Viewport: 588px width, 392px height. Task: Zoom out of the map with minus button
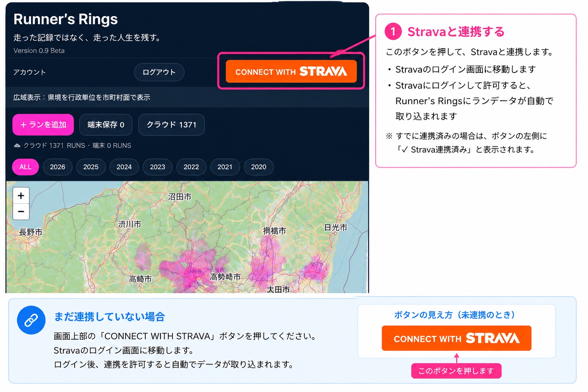tap(21, 212)
